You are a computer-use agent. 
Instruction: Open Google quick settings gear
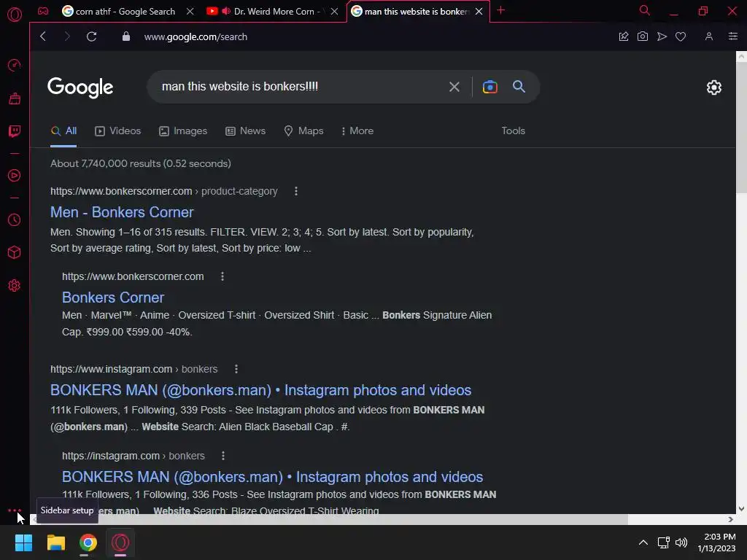pos(713,87)
